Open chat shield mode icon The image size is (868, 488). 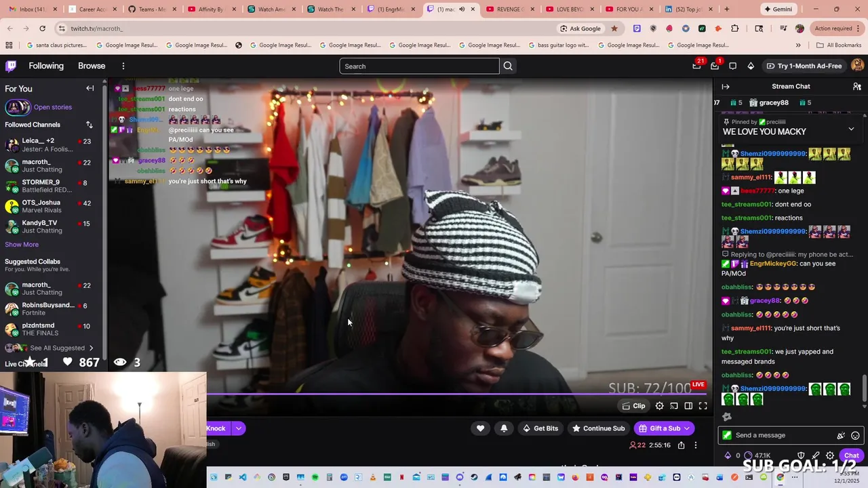pyautogui.click(x=801, y=455)
